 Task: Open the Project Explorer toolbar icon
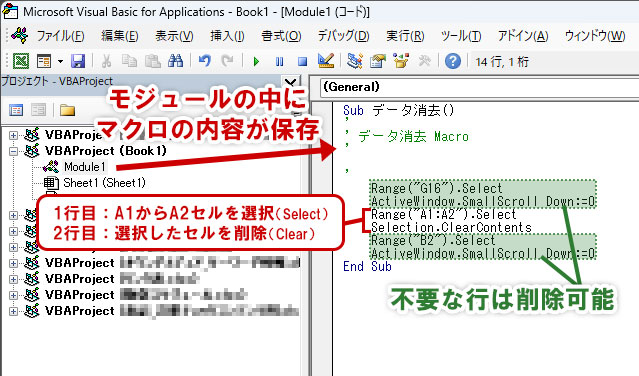coord(355,62)
